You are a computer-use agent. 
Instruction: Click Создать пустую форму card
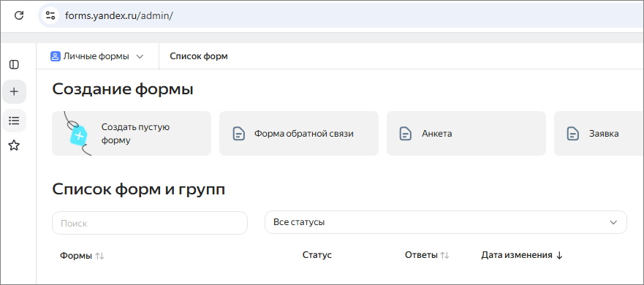[132, 134]
